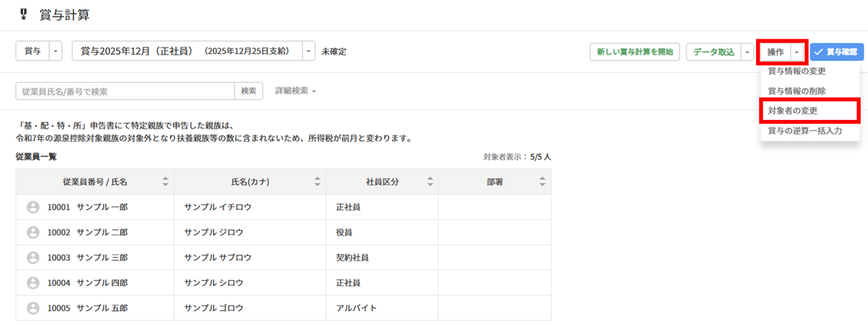Sort by 従業員番号 / 氏名 column arrows

[x=165, y=182]
